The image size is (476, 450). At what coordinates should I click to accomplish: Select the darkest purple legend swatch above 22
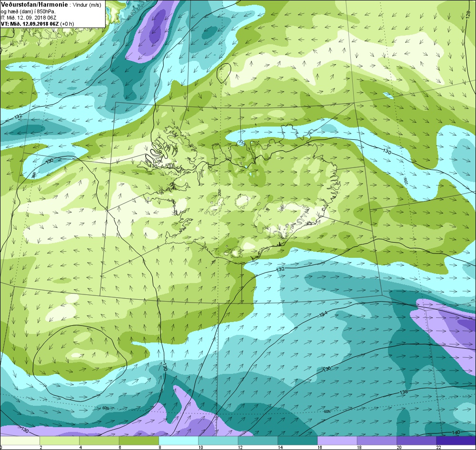point(456,440)
